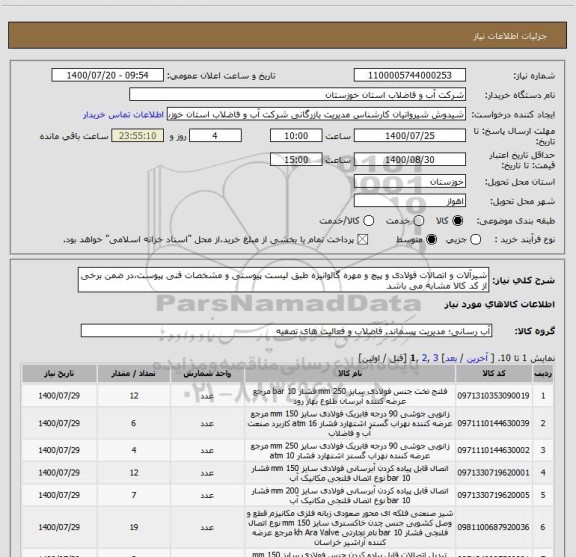Click the جزئیات اطلاعات نیاز page header

pyautogui.click(x=510, y=36)
